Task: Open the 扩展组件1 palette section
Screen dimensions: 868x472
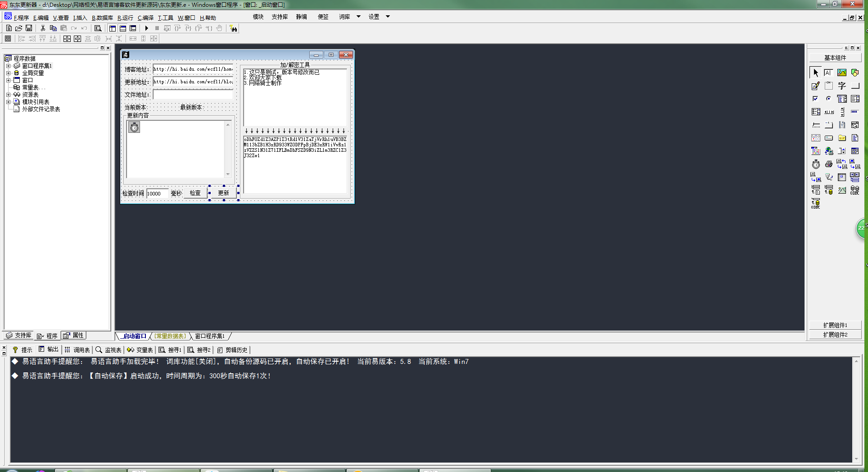Action: point(835,325)
